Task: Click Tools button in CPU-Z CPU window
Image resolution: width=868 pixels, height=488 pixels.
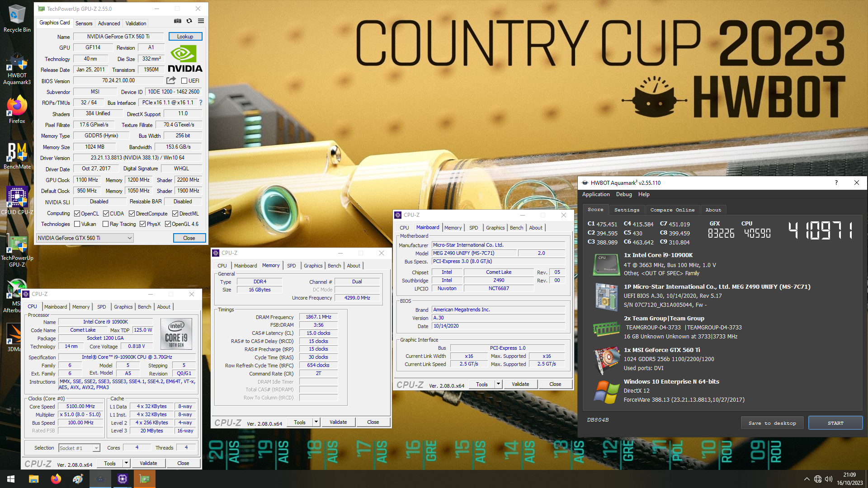Action: coord(110,463)
